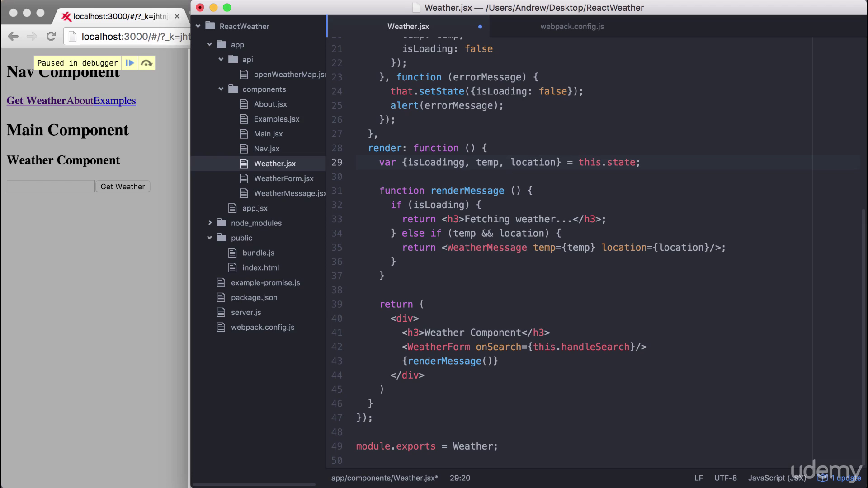Open WeatherForm.jsx in the tree
868x488 pixels.
[283, 179]
